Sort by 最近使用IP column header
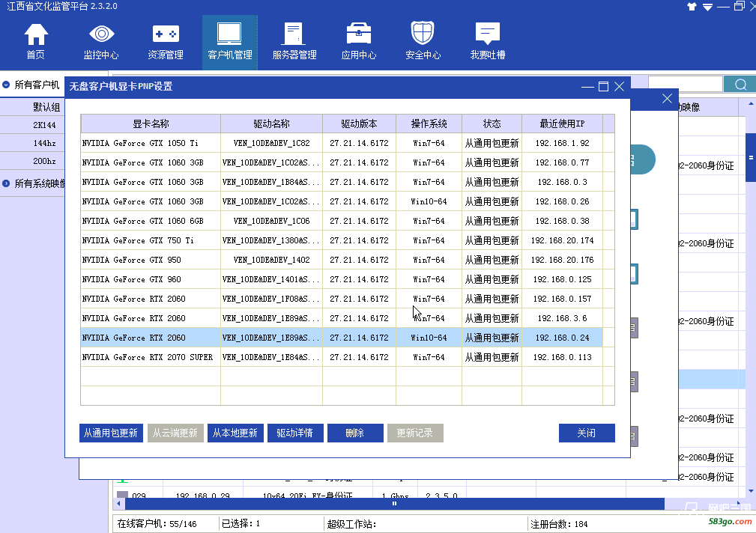 pos(562,124)
